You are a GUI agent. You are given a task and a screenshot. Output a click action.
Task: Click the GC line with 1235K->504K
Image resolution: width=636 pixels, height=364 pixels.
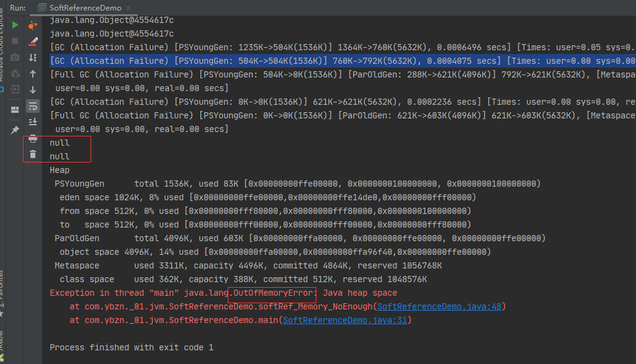point(343,47)
